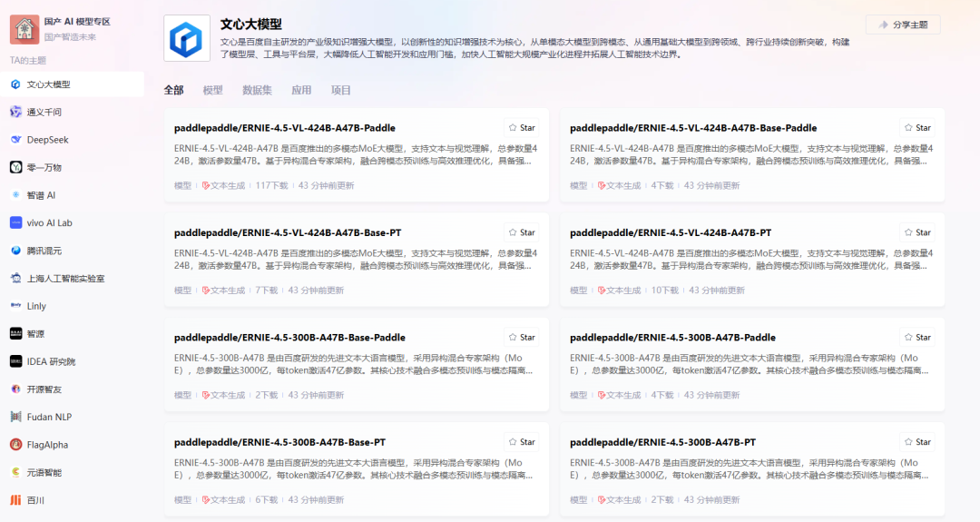Click the 智源 sidebar icon
Viewport: 980px width, 522px height.
click(15, 334)
